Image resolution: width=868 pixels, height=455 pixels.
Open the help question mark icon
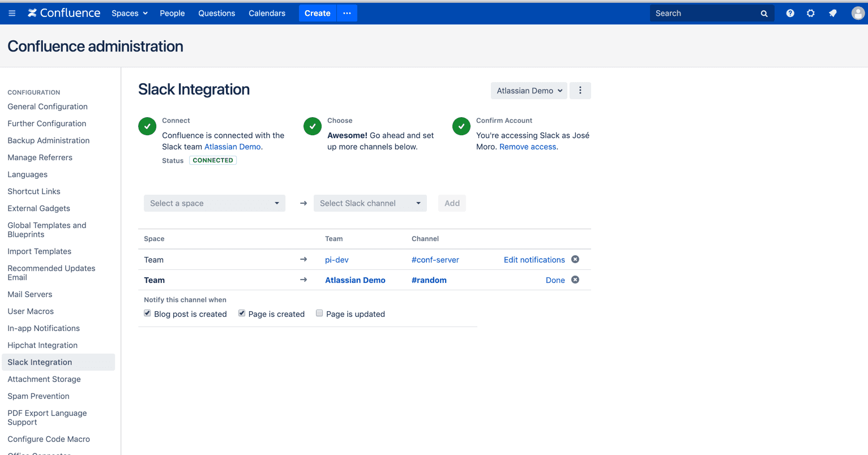[x=790, y=13]
